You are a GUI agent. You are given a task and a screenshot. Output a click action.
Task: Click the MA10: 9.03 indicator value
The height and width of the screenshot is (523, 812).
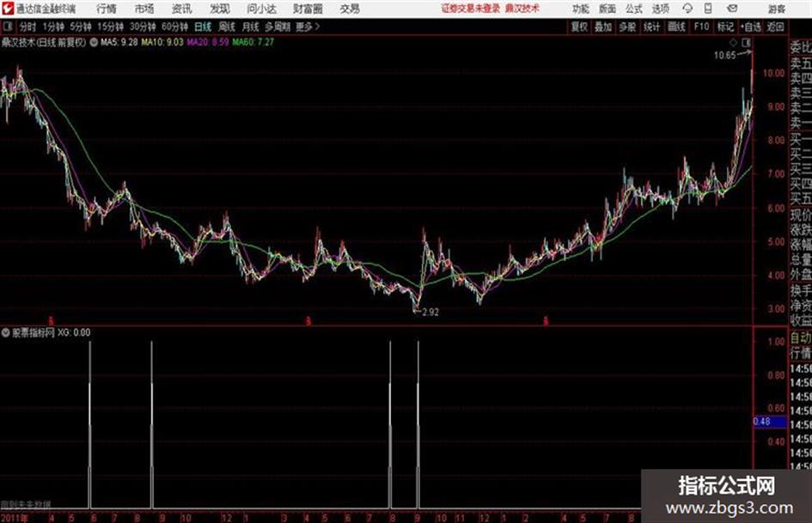162,42
